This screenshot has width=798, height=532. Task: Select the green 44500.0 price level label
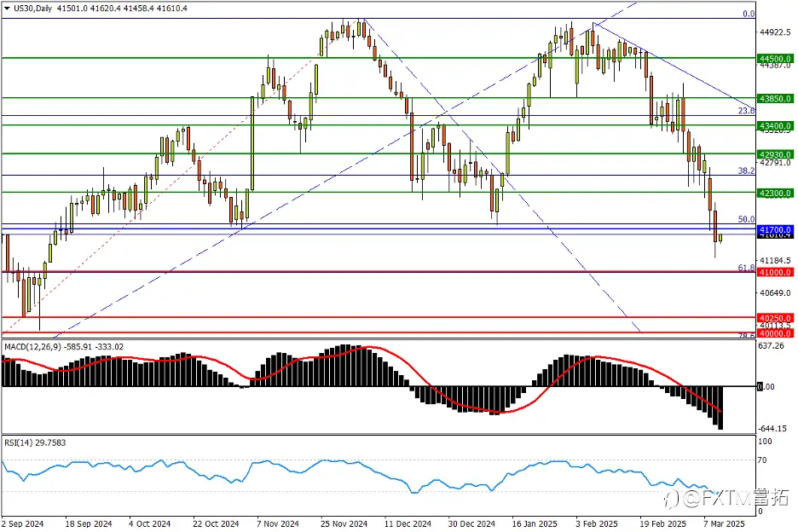(775, 59)
